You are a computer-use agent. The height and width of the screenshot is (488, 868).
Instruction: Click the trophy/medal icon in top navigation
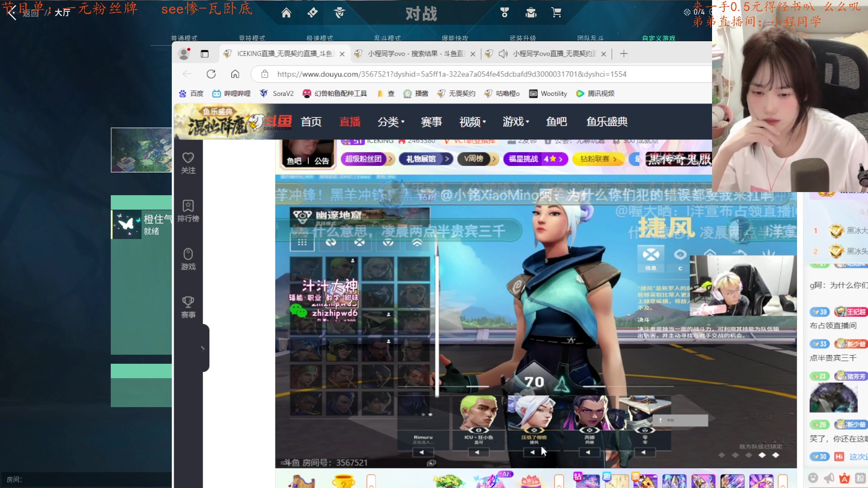[x=505, y=13]
